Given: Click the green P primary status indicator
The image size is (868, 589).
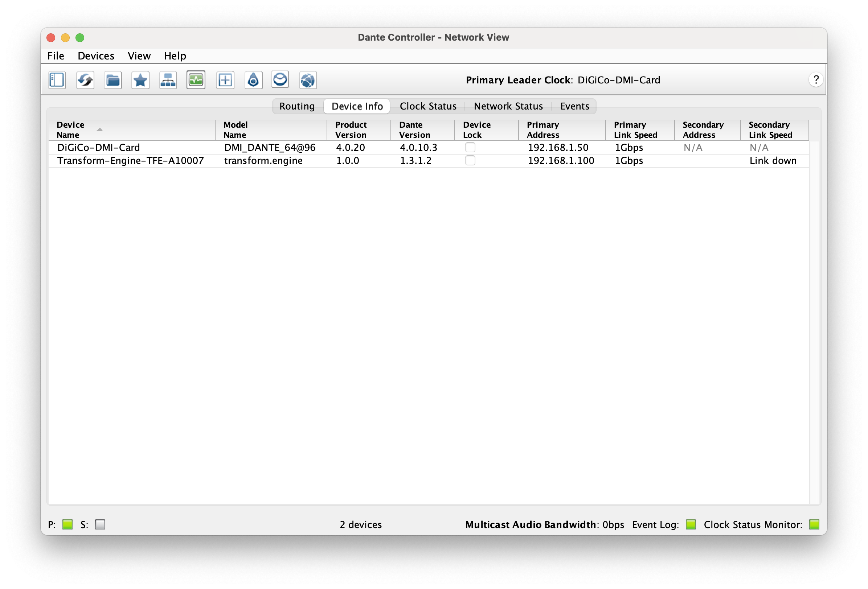Looking at the screenshot, I should [67, 524].
